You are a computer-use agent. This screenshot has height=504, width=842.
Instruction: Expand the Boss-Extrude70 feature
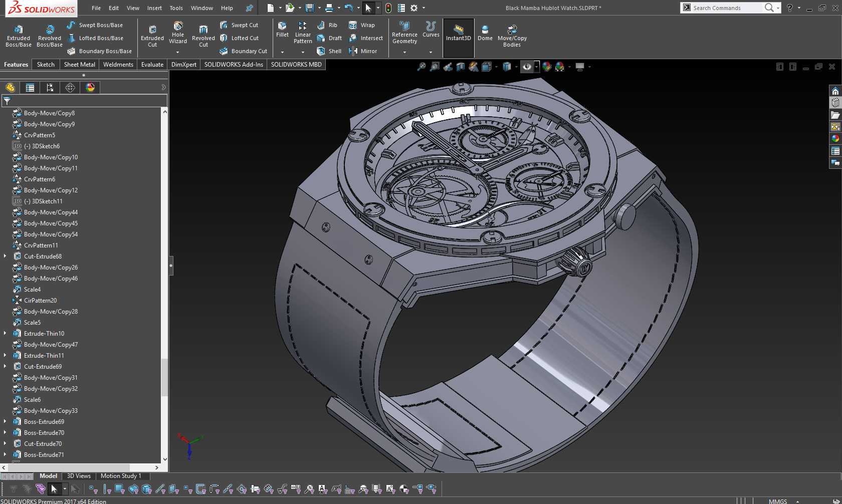pos(5,432)
